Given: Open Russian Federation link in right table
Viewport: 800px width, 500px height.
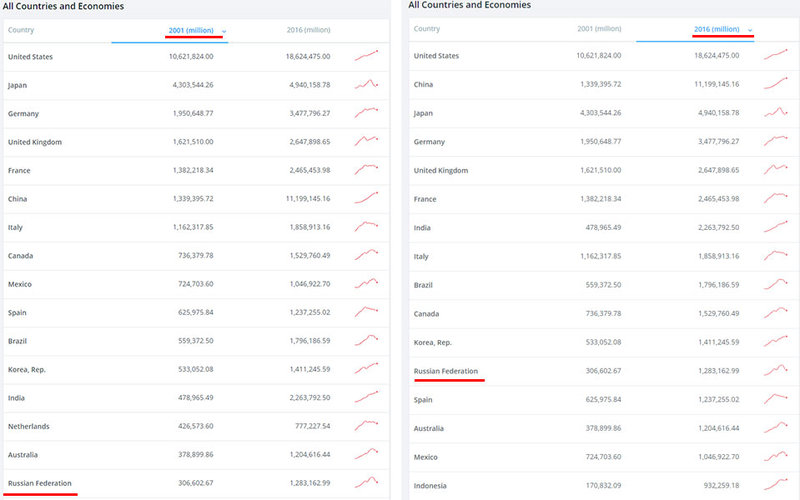Looking at the screenshot, I should coord(446,371).
